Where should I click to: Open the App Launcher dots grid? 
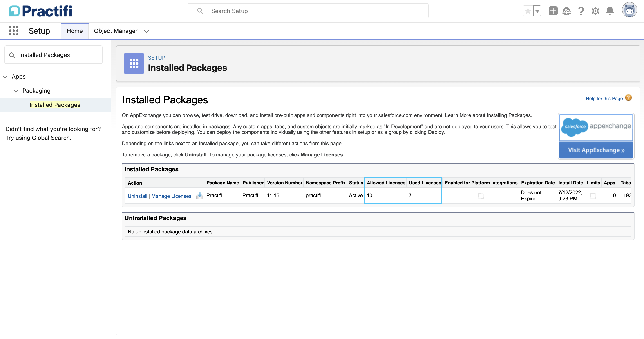click(x=14, y=31)
